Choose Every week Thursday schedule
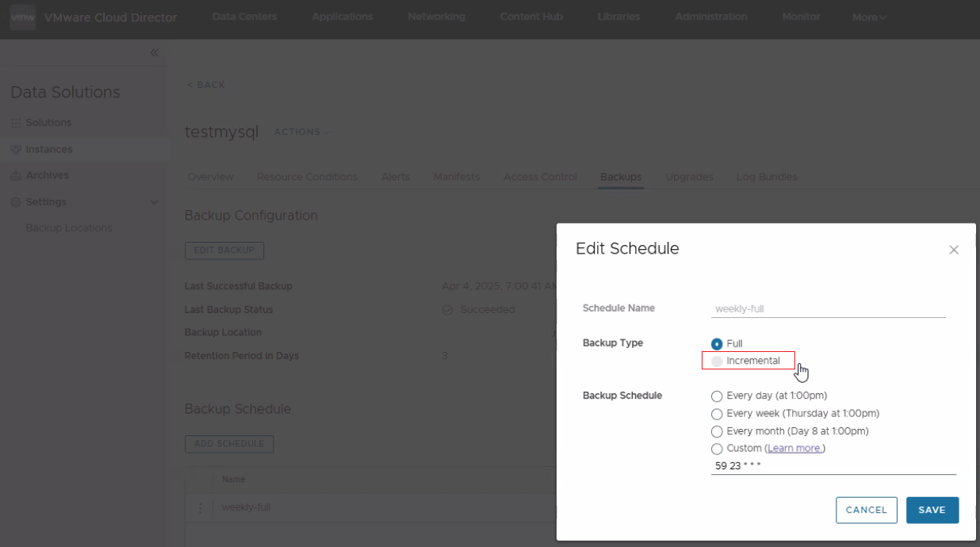 (717, 414)
